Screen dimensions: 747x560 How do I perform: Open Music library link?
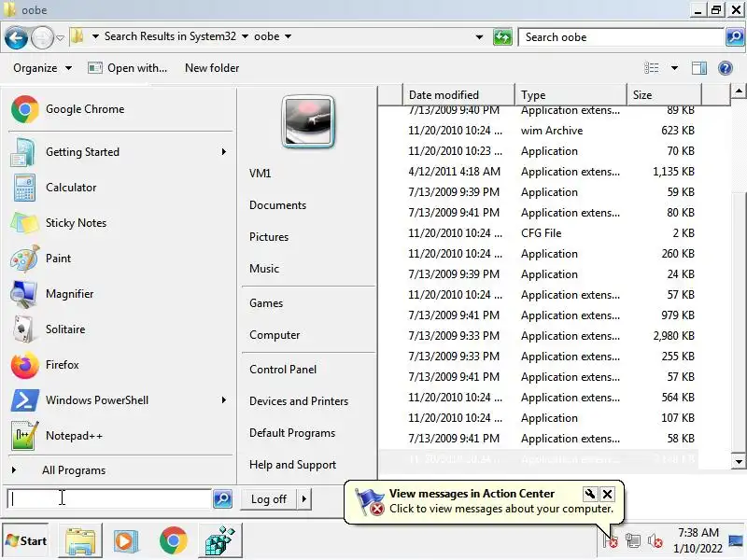pyautogui.click(x=264, y=269)
